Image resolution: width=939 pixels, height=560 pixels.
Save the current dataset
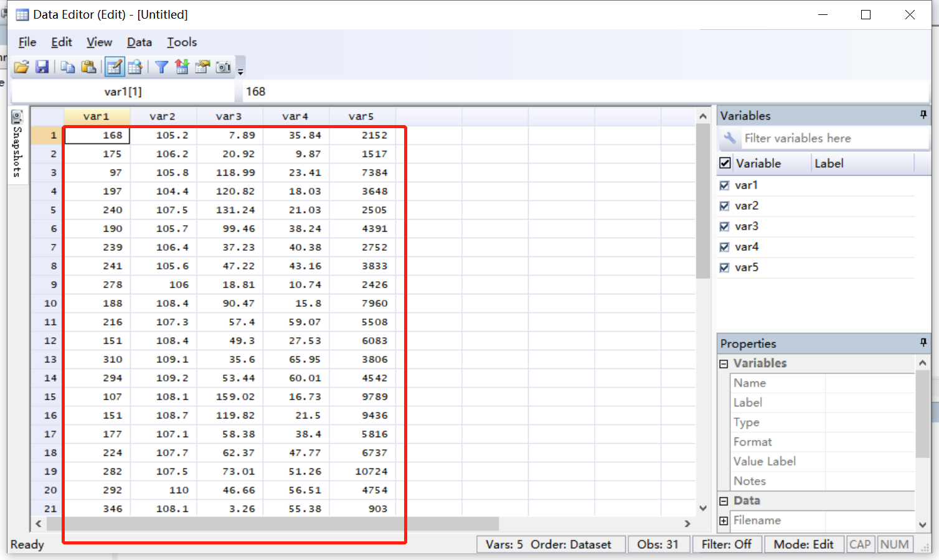[42, 67]
